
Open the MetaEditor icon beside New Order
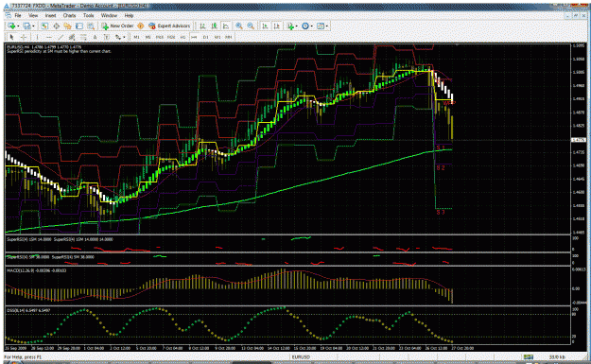(x=141, y=26)
